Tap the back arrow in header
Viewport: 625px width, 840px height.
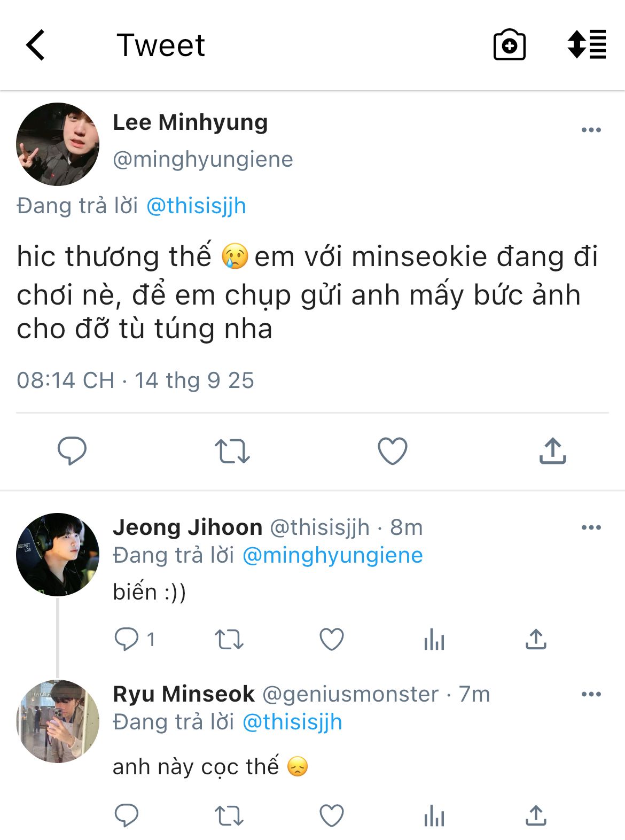[36, 45]
